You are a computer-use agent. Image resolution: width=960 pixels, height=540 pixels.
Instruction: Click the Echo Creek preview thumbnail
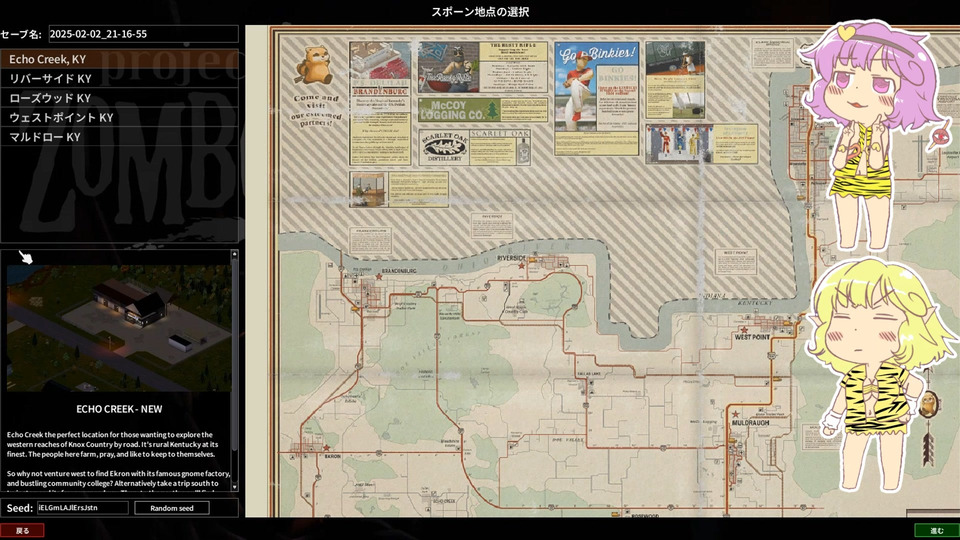pos(119,328)
